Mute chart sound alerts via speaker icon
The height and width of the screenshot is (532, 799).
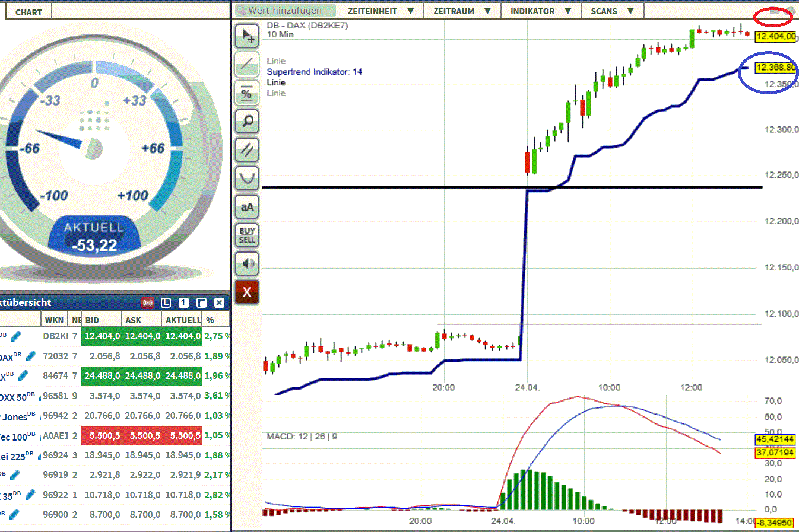[x=246, y=263]
